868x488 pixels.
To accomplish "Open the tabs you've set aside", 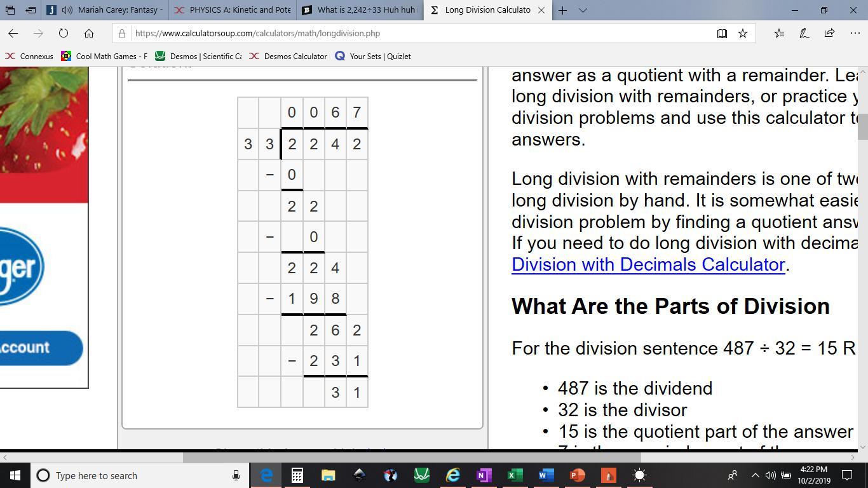I will (x=11, y=10).
